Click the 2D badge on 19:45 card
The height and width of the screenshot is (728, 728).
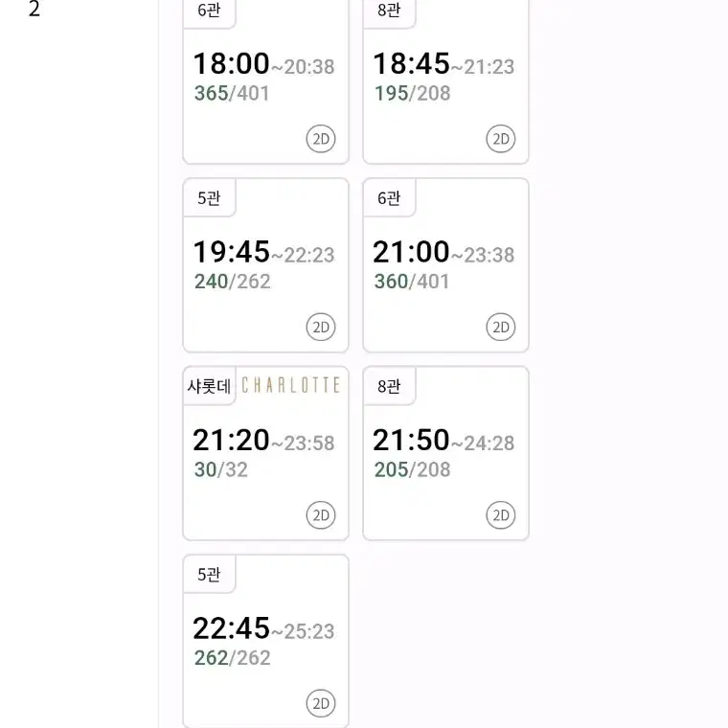(321, 327)
